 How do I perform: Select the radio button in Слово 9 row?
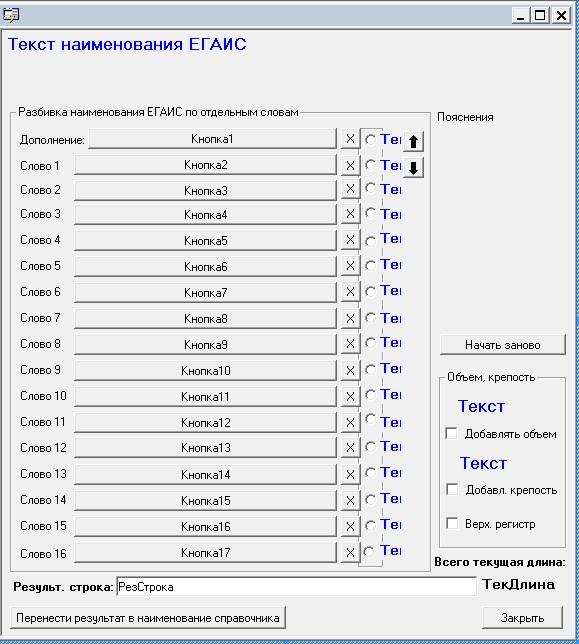point(370,369)
